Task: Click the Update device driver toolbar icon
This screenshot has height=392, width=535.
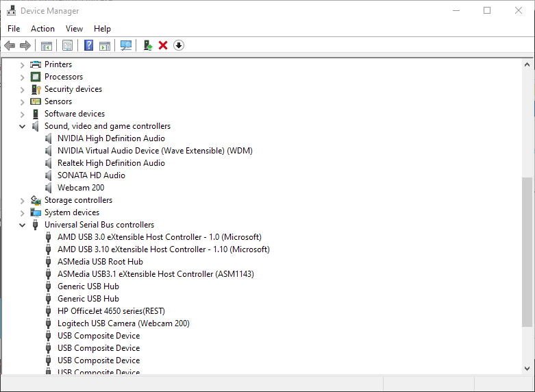Action: pyautogui.click(x=147, y=45)
